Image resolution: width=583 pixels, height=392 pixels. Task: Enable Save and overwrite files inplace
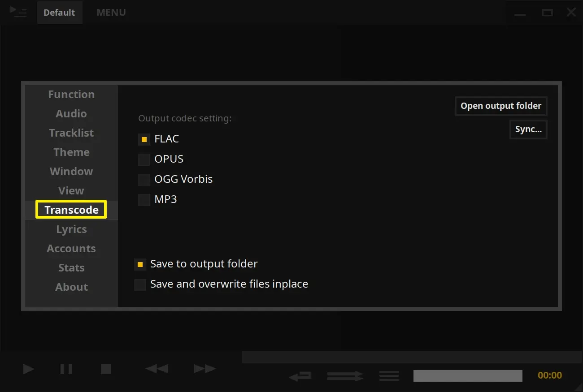pos(140,284)
